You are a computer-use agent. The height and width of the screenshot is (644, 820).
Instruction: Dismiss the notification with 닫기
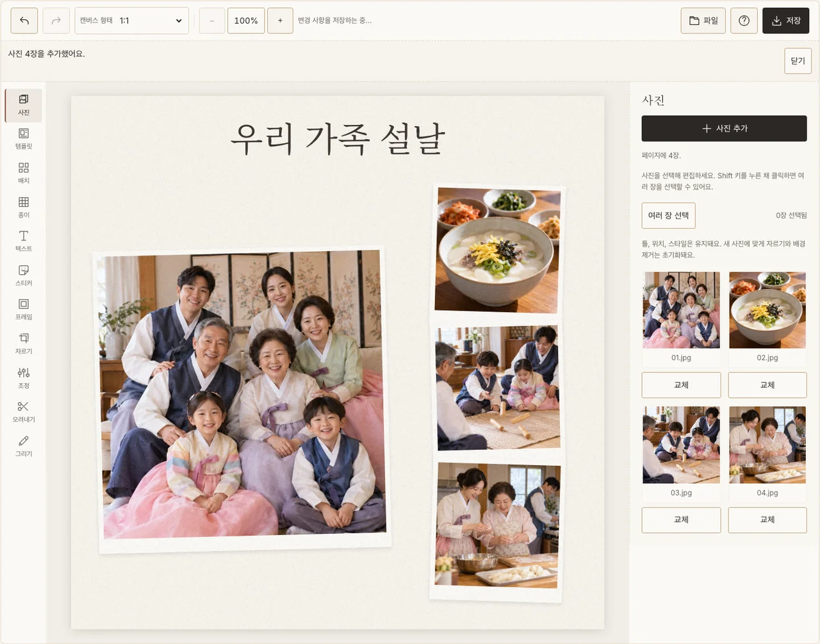[x=798, y=61]
